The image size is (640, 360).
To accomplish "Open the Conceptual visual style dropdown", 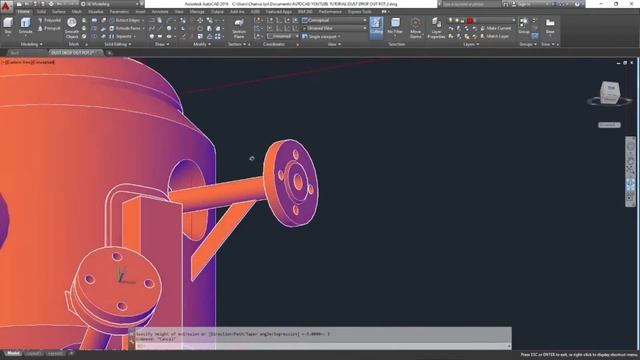I will pyautogui.click(x=334, y=20).
